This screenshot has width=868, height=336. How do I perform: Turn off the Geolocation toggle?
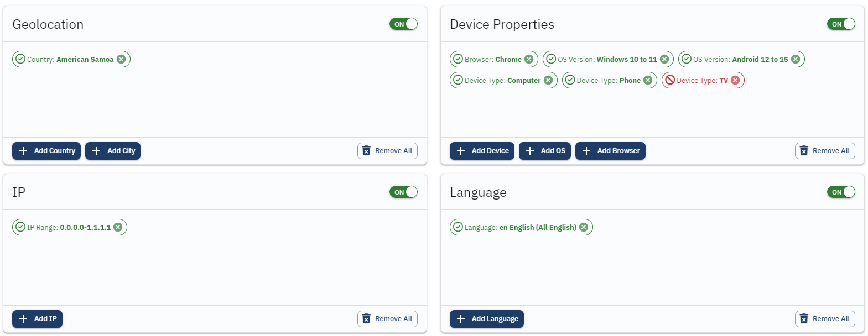tap(403, 24)
